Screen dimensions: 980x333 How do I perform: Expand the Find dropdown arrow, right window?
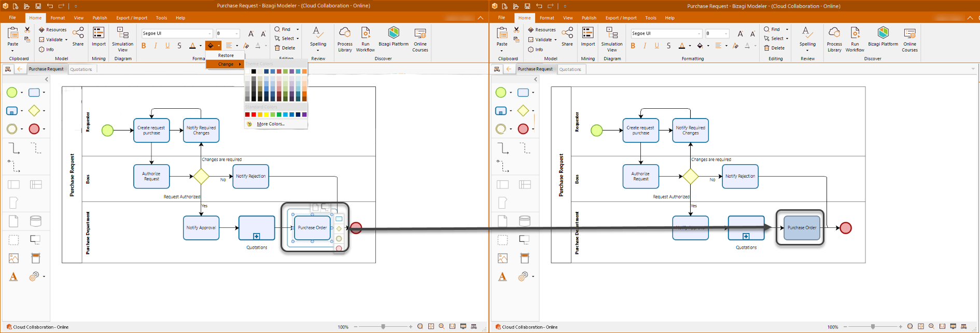tap(787, 30)
